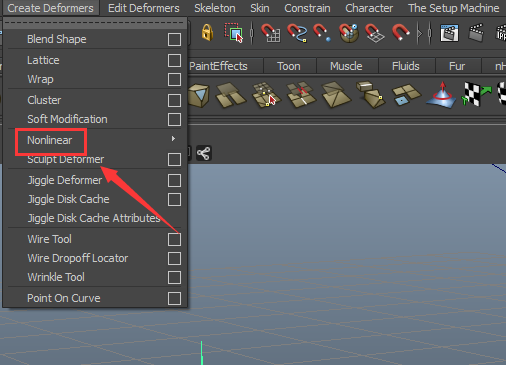Choose Soft Modification

tap(67, 119)
